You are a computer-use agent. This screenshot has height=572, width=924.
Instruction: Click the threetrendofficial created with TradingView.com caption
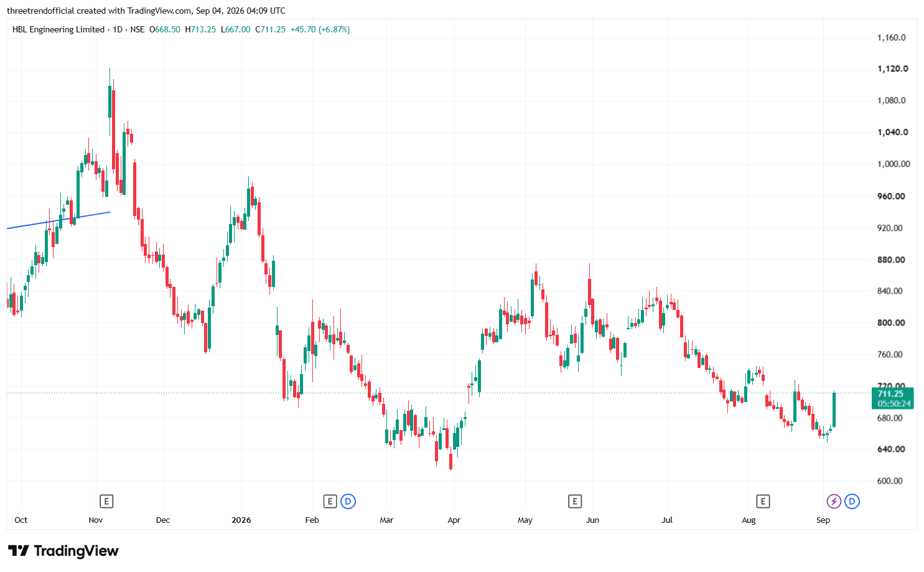coord(146,11)
